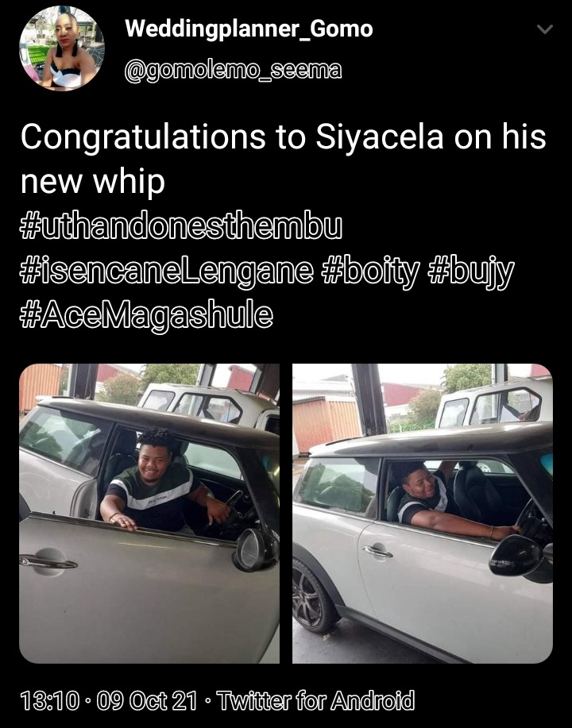Open the Weddingplanner_Gomo display name
The height and width of the screenshot is (728, 572).
pos(249,29)
